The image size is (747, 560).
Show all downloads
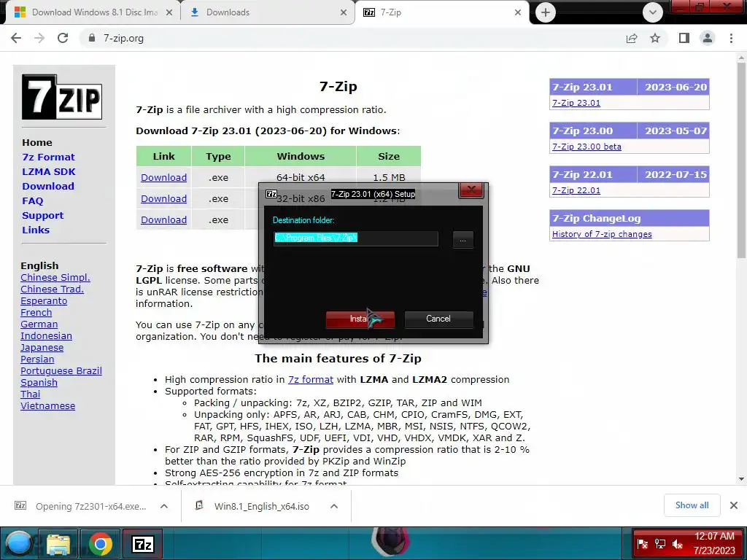click(x=692, y=505)
